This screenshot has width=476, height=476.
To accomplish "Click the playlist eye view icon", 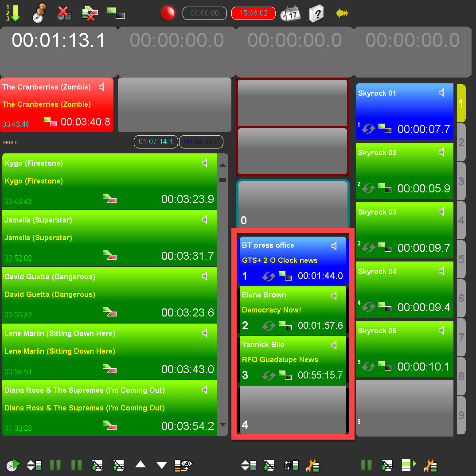I will 183,465.
